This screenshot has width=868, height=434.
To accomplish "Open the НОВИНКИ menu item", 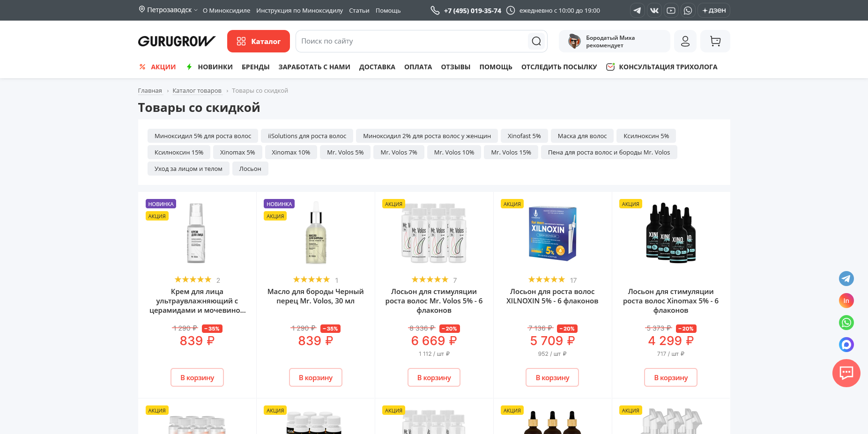I will (209, 67).
